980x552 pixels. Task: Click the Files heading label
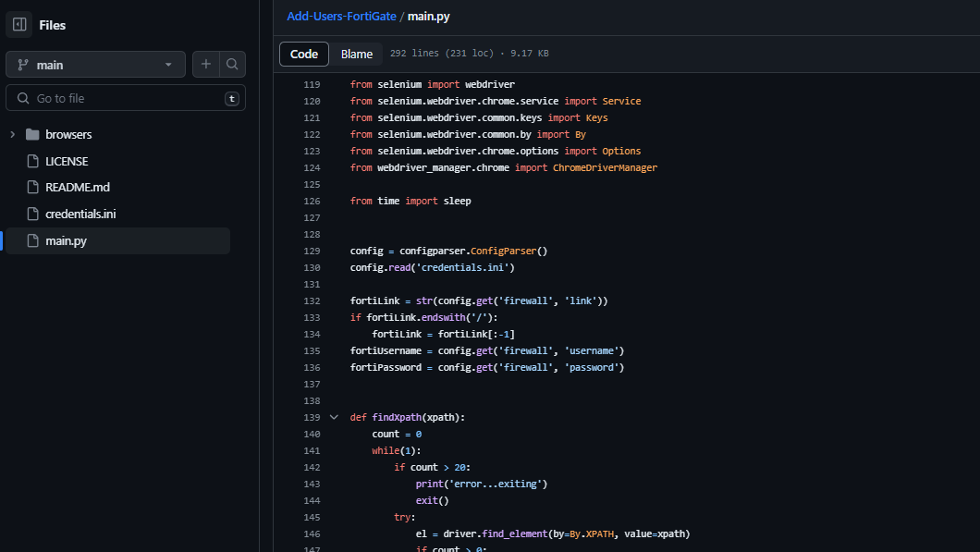tap(53, 25)
